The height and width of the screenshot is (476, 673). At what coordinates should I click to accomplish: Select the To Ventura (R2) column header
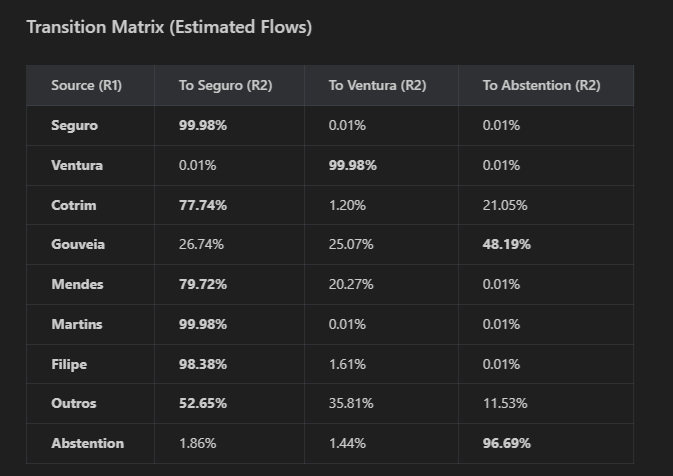[377, 85]
